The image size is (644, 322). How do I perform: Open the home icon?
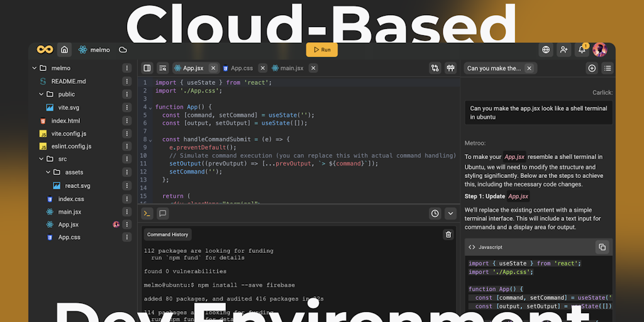tap(65, 50)
